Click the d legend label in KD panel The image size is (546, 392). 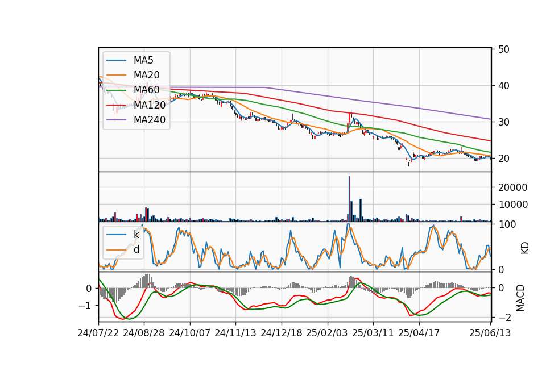point(136,249)
